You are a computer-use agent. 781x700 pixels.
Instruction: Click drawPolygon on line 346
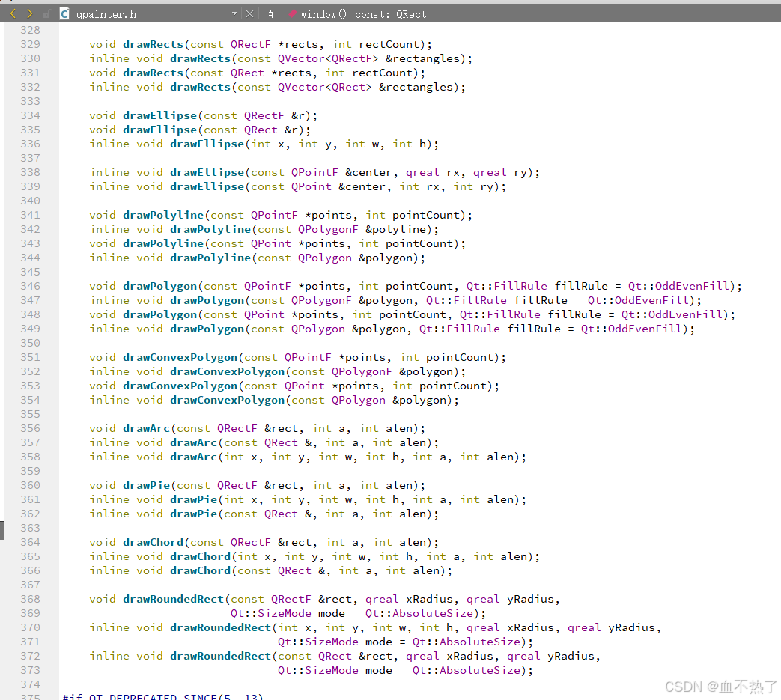click(160, 286)
